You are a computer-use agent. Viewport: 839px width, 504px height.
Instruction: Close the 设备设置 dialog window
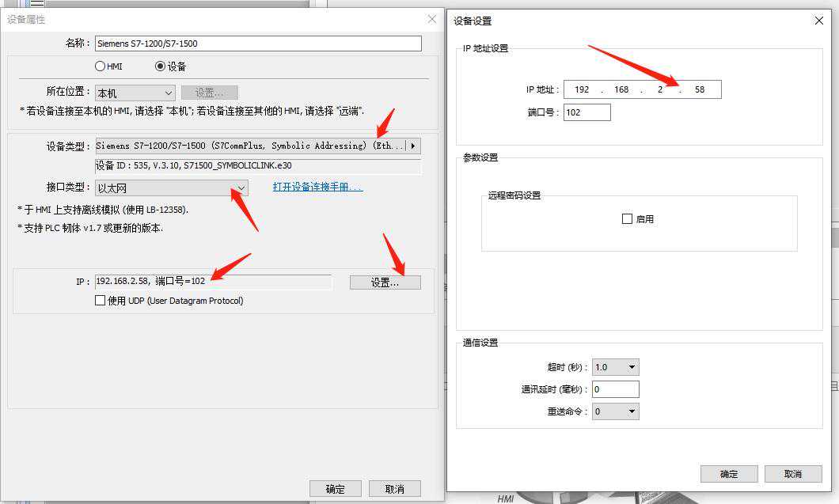[819, 21]
